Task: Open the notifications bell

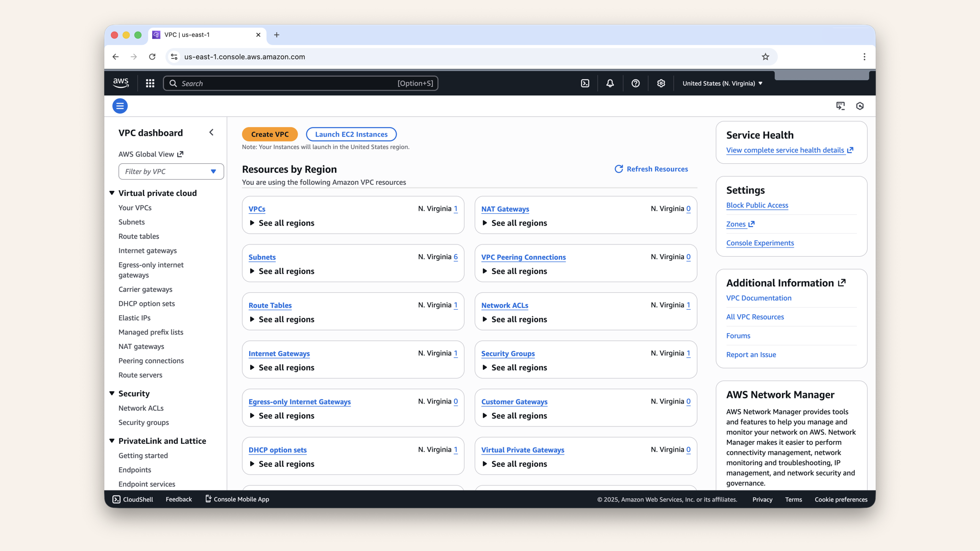Action: (609, 83)
